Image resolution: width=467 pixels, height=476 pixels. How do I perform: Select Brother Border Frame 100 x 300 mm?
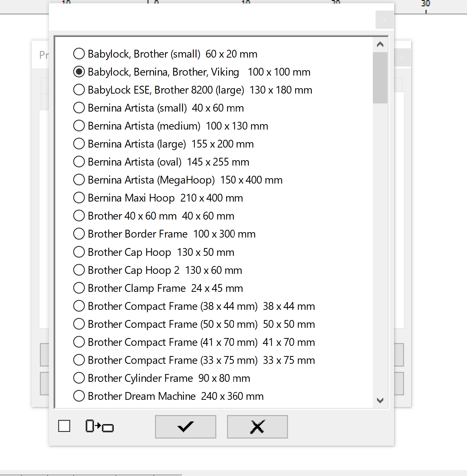coord(79,234)
